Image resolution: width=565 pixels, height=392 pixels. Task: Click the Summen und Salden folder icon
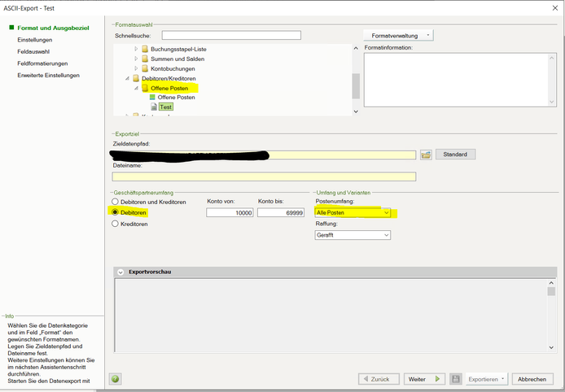(145, 59)
